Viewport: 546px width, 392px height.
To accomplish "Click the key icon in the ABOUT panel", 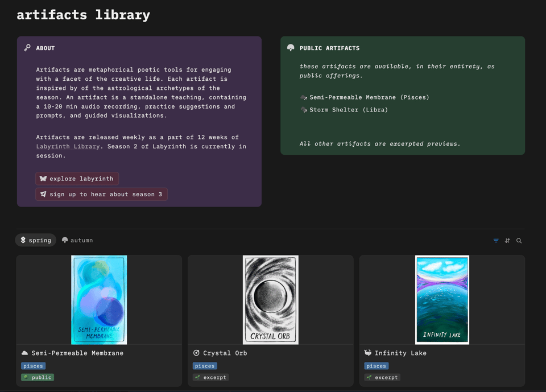I will coord(27,48).
